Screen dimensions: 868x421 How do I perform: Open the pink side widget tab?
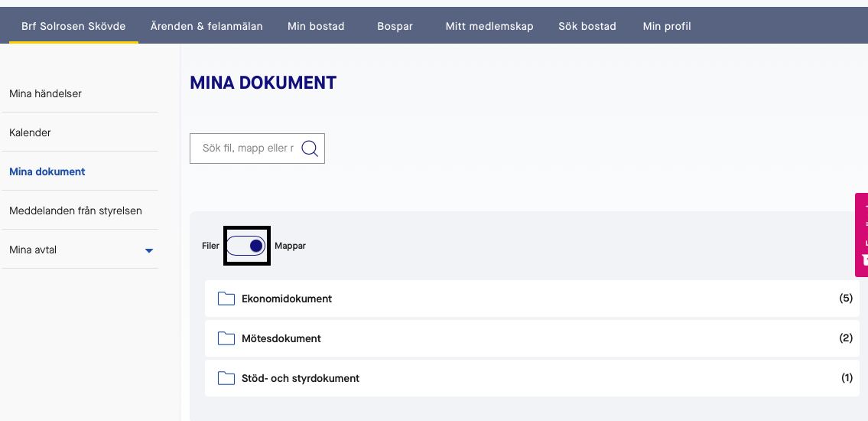click(862, 234)
